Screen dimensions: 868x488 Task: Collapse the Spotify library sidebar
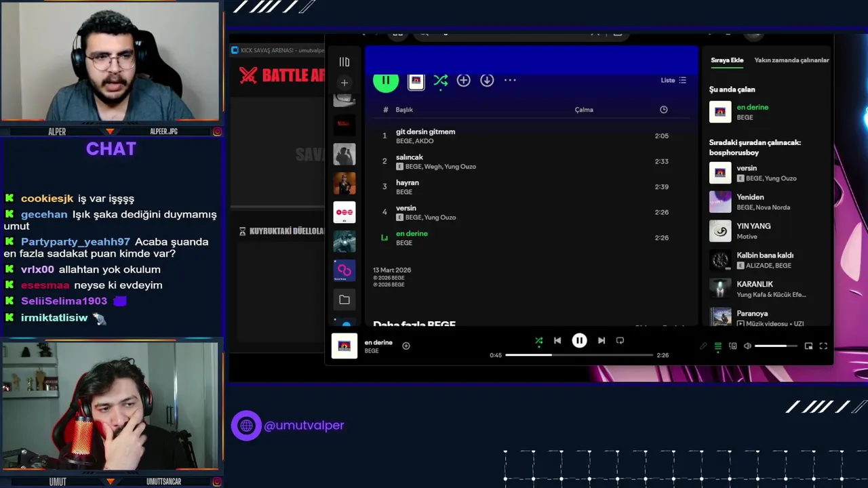[344, 62]
